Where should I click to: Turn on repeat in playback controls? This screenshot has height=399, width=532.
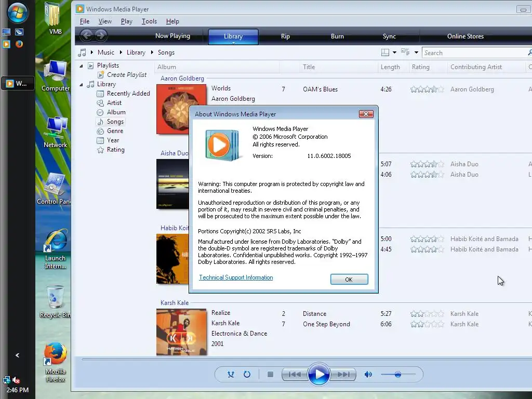click(x=247, y=375)
